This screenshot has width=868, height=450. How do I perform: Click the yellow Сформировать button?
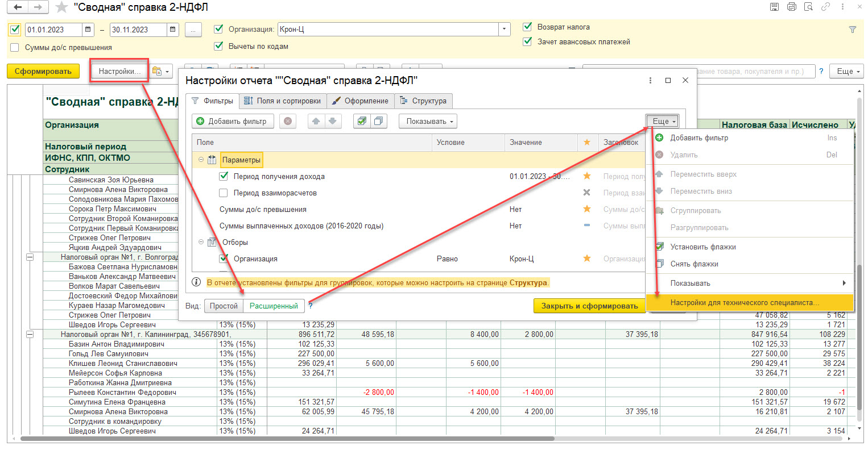[x=43, y=71]
